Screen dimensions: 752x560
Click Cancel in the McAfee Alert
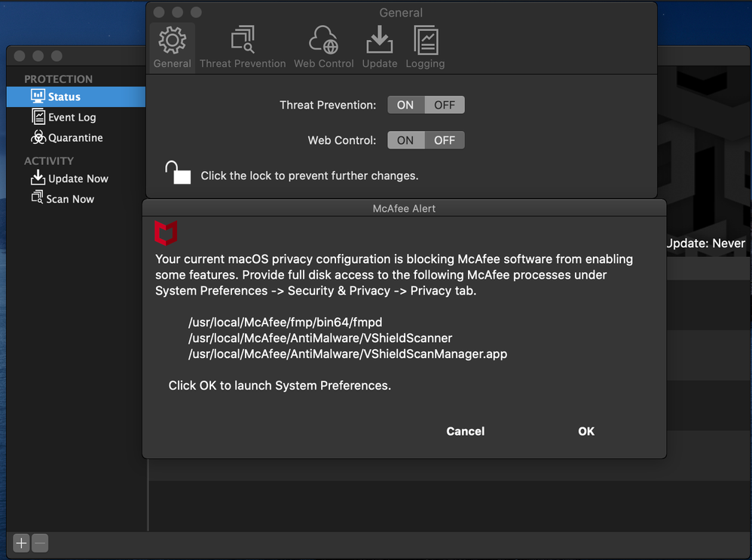click(x=465, y=431)
